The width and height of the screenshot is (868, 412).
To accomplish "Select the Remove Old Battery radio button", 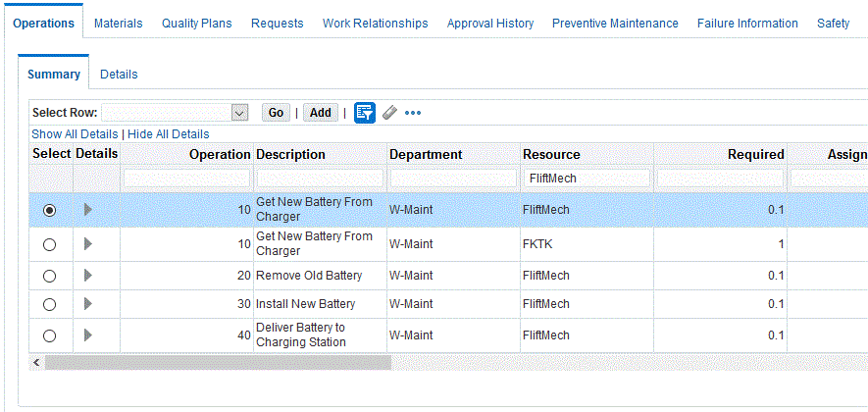I will click(x=50, y=277).
